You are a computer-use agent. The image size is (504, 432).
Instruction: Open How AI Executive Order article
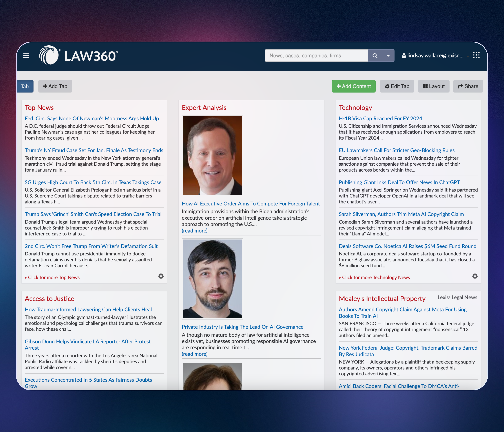click(x=251, y=204)
